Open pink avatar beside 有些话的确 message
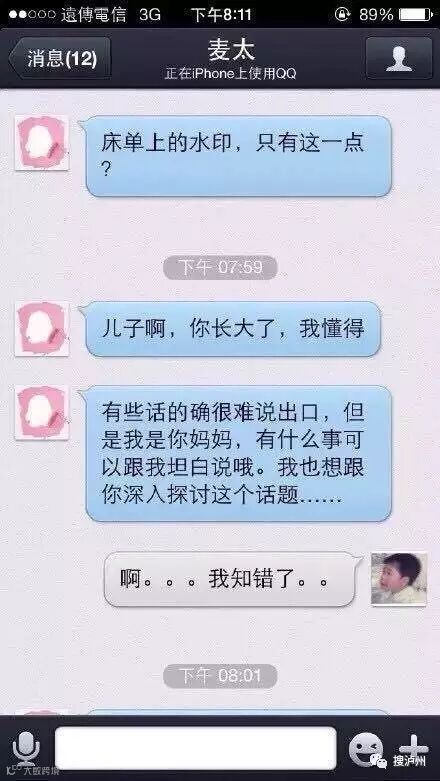 [x=41, y=412]
